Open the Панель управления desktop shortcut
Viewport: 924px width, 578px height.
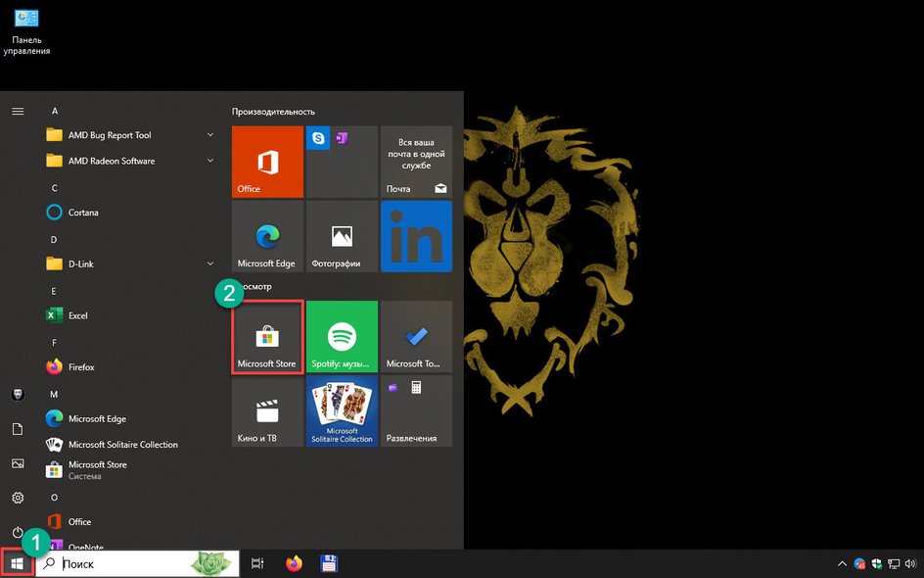click(26, 32)
